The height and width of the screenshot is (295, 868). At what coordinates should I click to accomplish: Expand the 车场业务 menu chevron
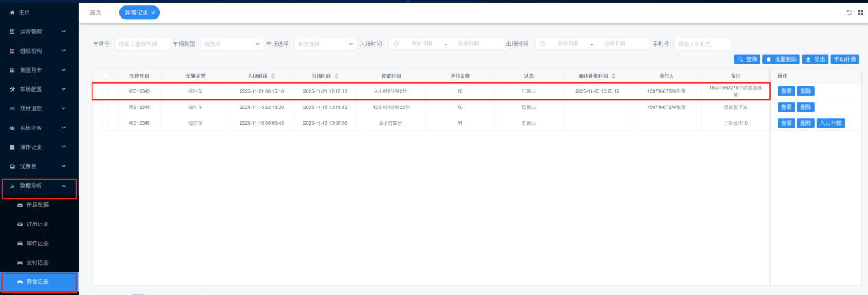click(x=64, y=128)
